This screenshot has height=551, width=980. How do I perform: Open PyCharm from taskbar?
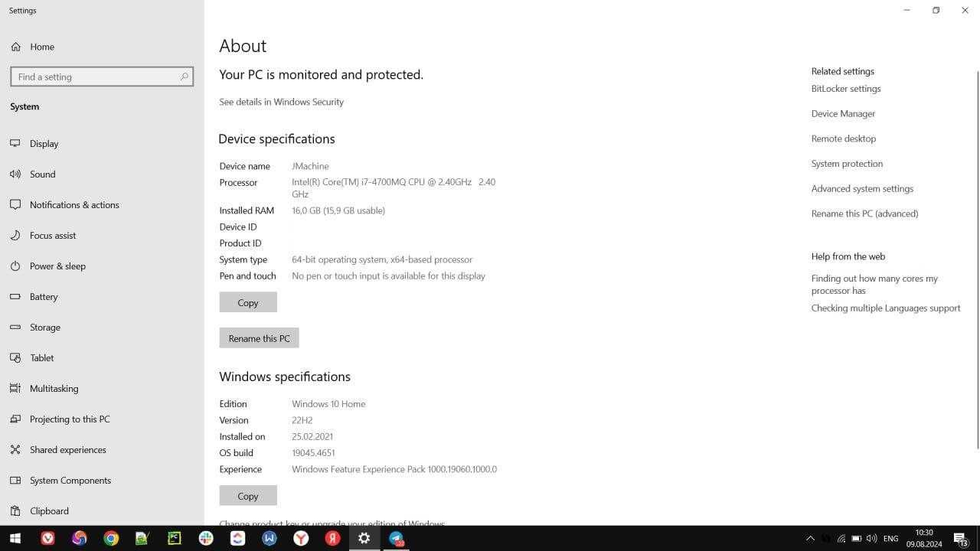[x=174, y=538]
